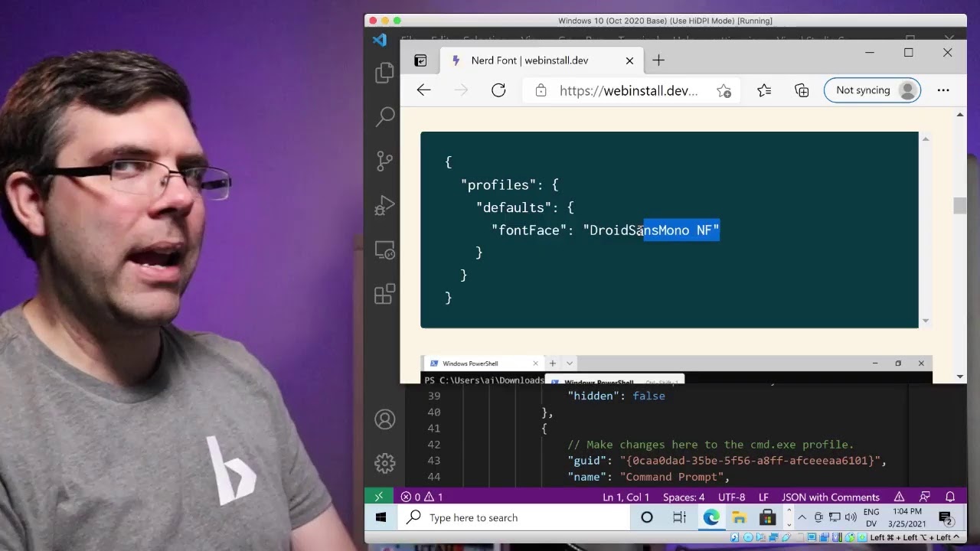Screen dimensions: 980x551
Task: Click line number 42 in the editor gutter
Action: pyautogui.click(x=434, y=445)
